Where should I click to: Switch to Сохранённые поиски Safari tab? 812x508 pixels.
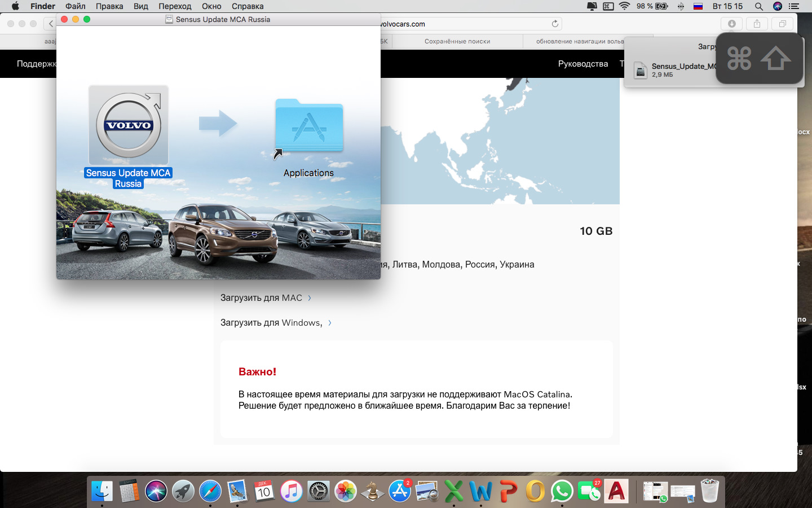457,41
